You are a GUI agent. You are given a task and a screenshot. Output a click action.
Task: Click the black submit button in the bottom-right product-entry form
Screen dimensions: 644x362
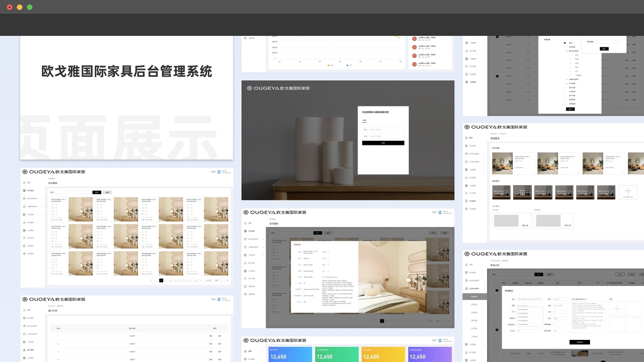(x=580, y=342)
